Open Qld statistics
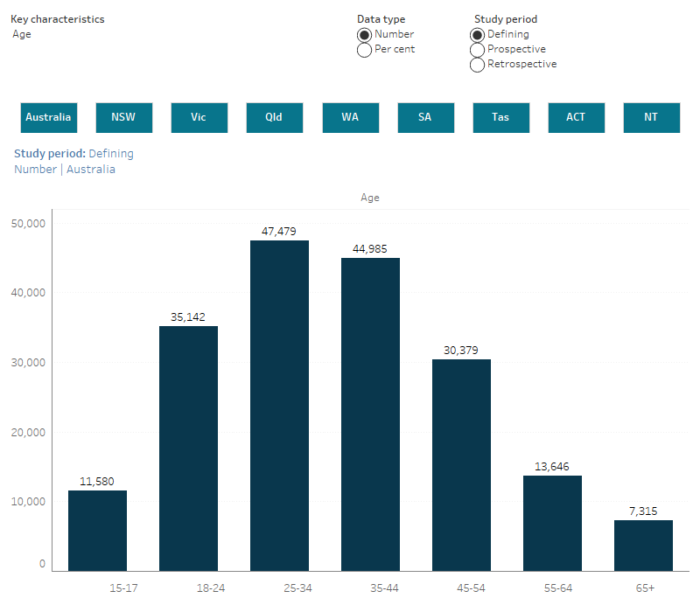 (274, 117)
